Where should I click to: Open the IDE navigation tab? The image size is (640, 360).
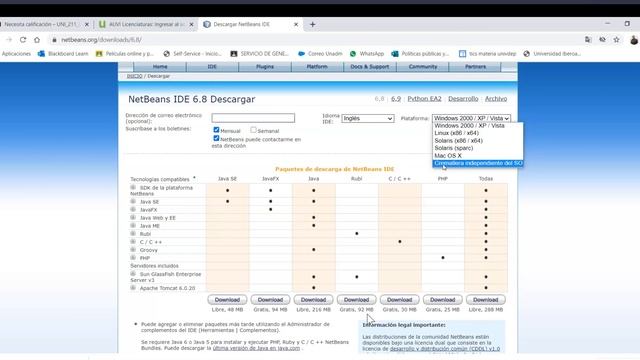(x=212, y=67)
